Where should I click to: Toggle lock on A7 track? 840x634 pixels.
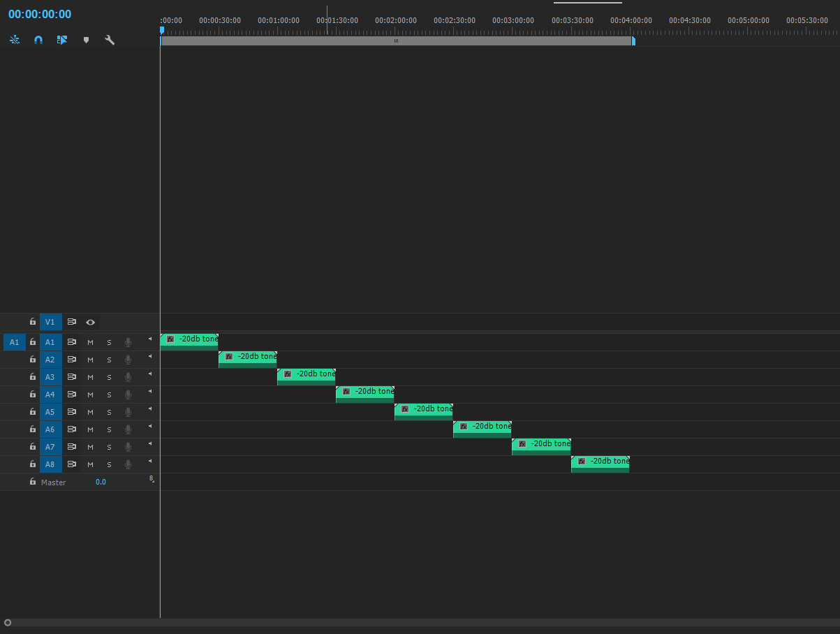click(x=32, y=447)
